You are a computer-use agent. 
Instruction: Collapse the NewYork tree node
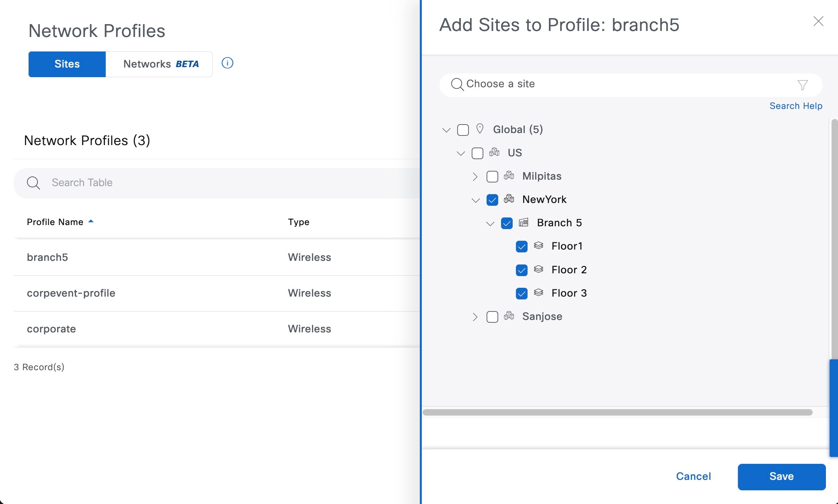tap(475, 200)
